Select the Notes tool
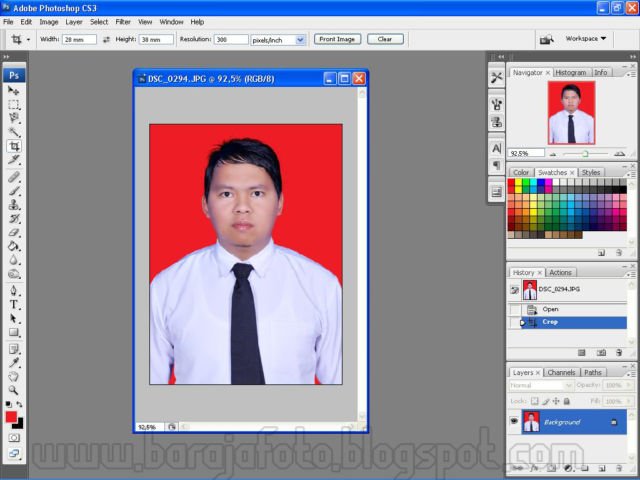 click(x=13, y=349)
